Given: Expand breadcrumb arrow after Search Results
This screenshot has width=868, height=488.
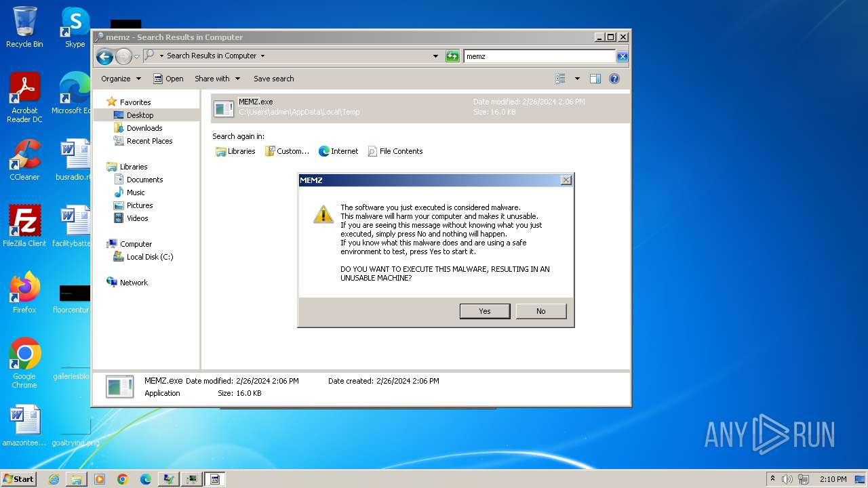Looking at the screenshot, I should [263, 56].
